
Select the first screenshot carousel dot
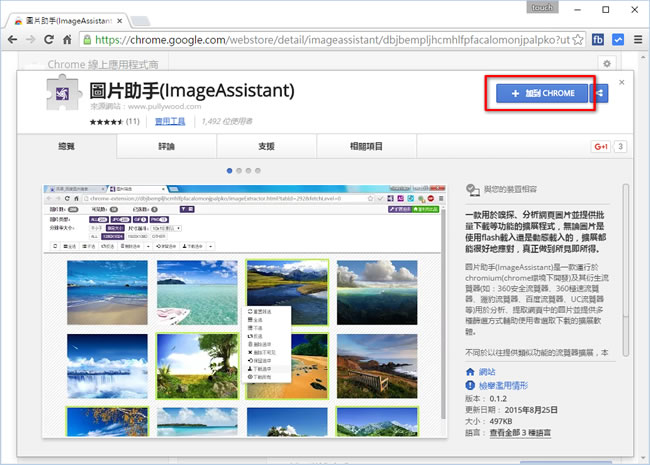230,171
